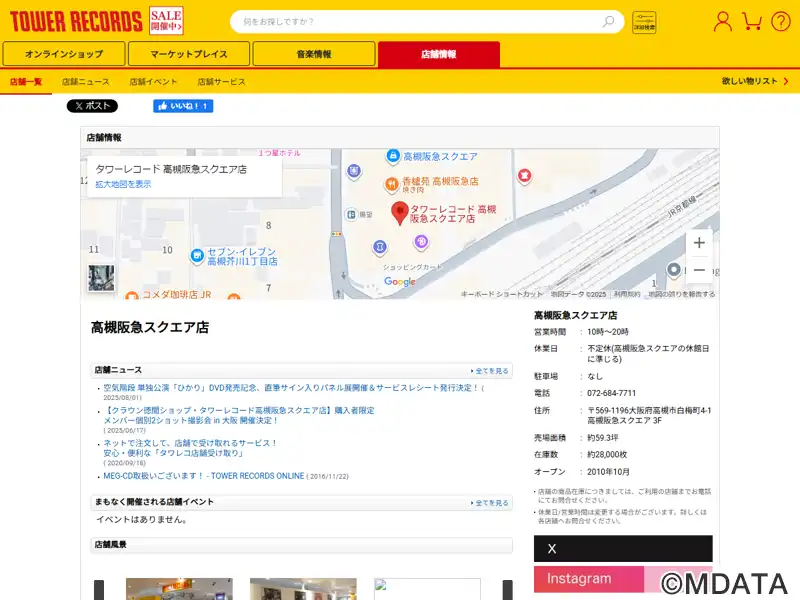Screen dimensions: 800x600
Task: Open the Street View thumbnail on map
Action: pyautogui.click(x=101, y=278)
